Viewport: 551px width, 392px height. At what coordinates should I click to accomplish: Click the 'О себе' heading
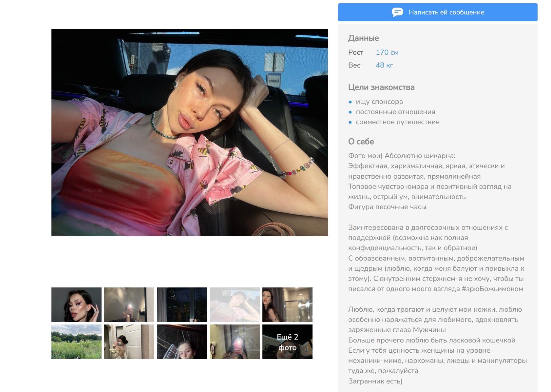(x=361, y=142)
